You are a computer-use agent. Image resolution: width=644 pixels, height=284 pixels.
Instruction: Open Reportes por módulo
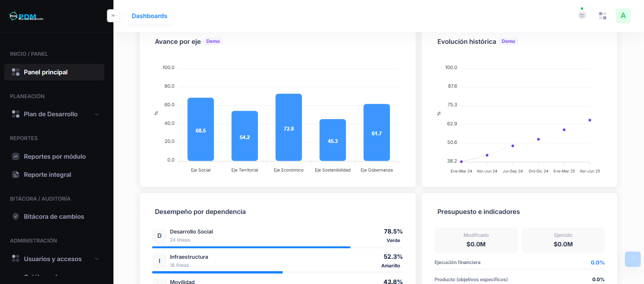click(54, 156)
